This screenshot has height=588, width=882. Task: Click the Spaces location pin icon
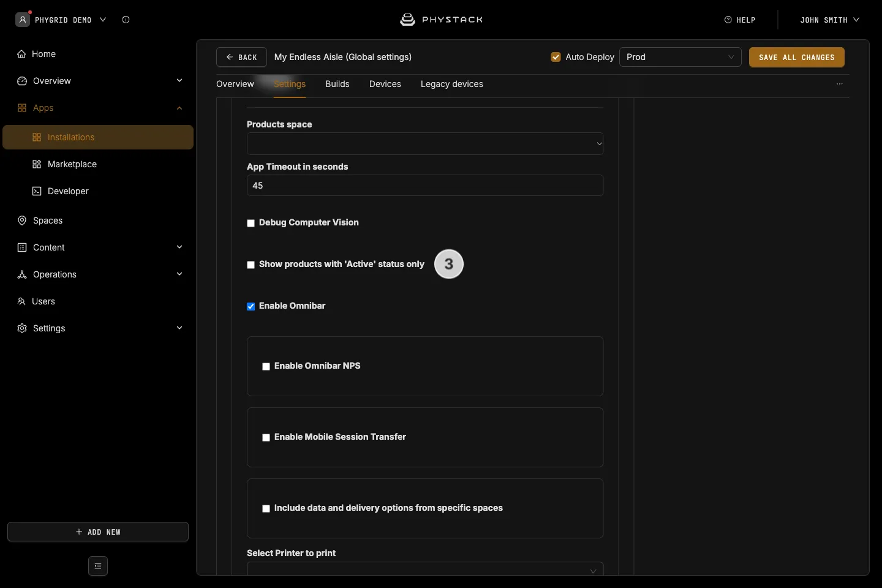click(x=22, y=221)
